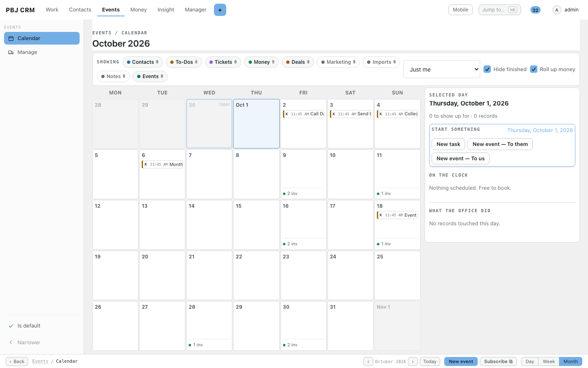588x368 pixels.
Task: Toggle the Imports filter chip
Action: pos(381,62)
